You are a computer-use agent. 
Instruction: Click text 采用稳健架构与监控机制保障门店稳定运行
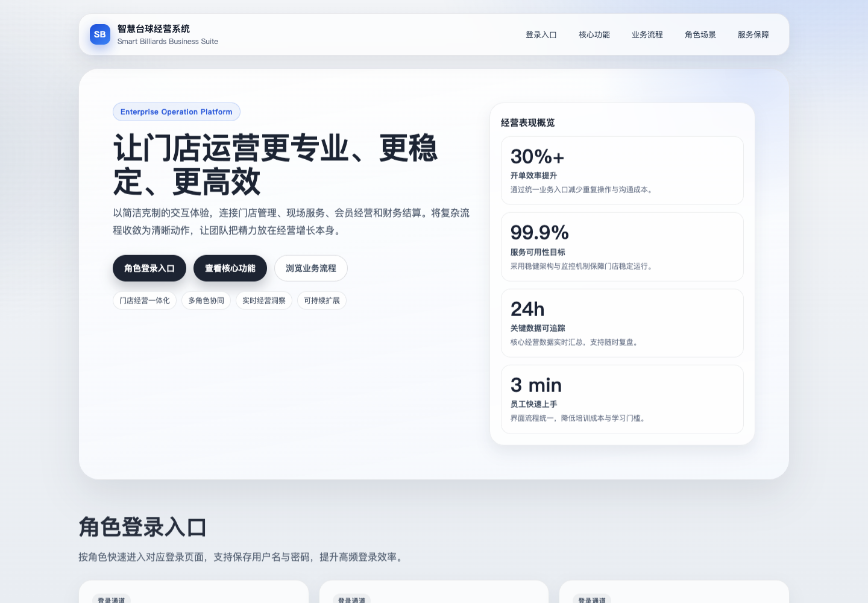point(583,267)
